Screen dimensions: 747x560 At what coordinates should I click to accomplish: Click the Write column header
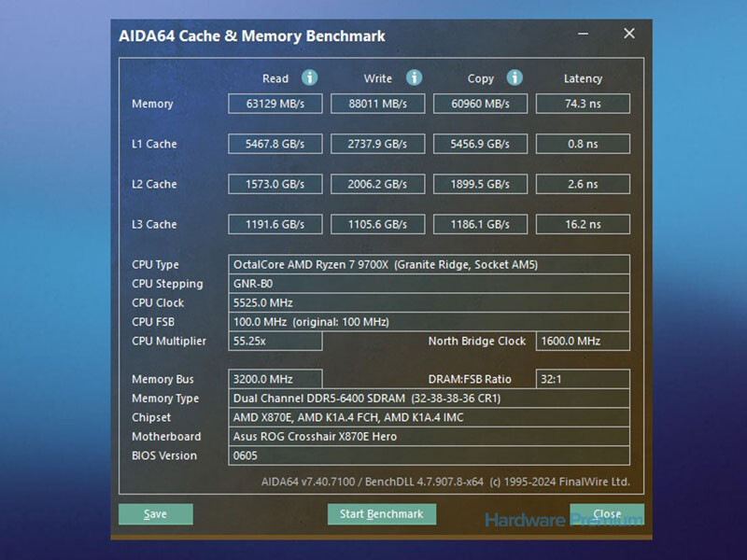pos(378,78)
